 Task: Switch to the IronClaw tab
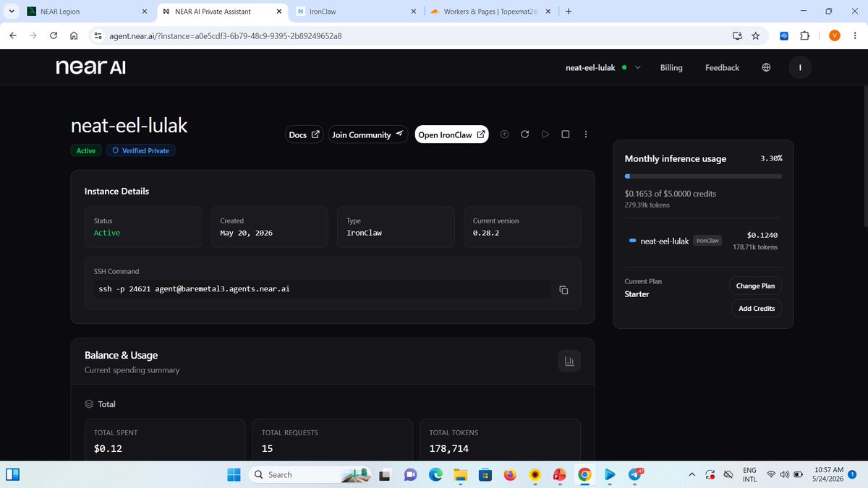point(357,12)
